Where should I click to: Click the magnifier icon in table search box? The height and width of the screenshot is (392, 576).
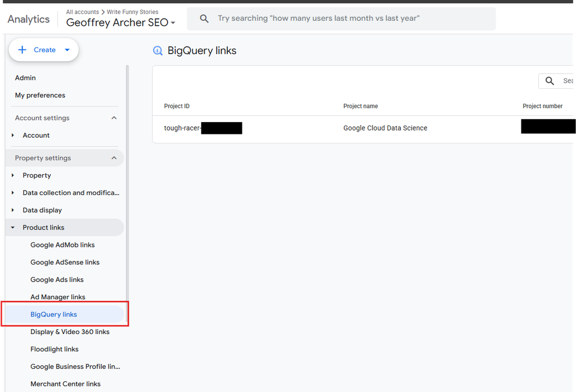point(550,81)
